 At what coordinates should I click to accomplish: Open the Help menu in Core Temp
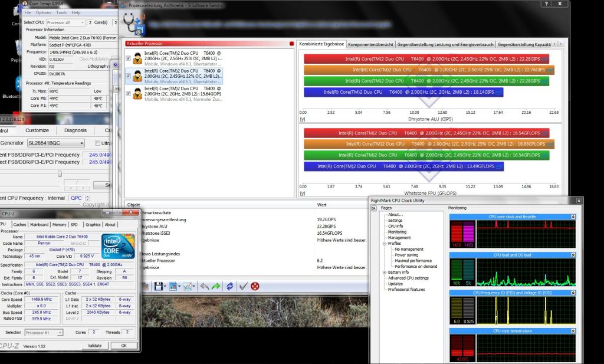click(x=76, y=12)
